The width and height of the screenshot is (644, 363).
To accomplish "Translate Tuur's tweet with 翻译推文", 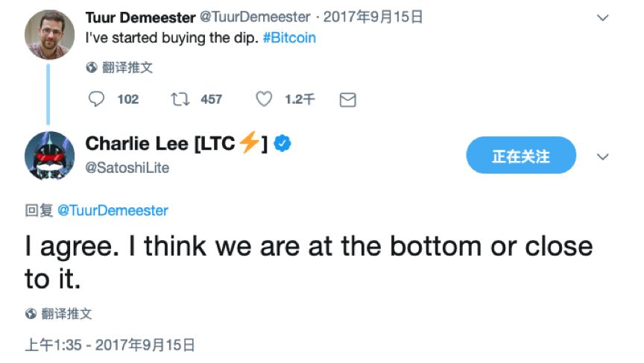I will (127, 67).
